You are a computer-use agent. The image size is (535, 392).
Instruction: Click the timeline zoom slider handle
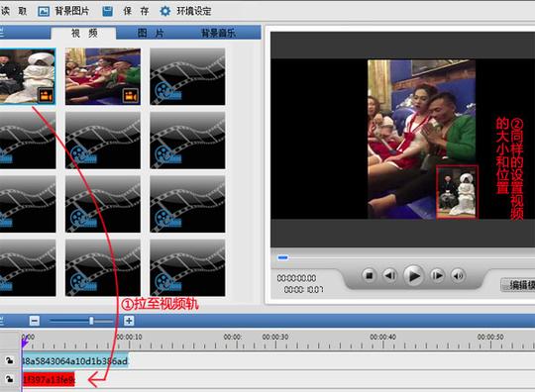pyautogui.click(x=91, y=321)
